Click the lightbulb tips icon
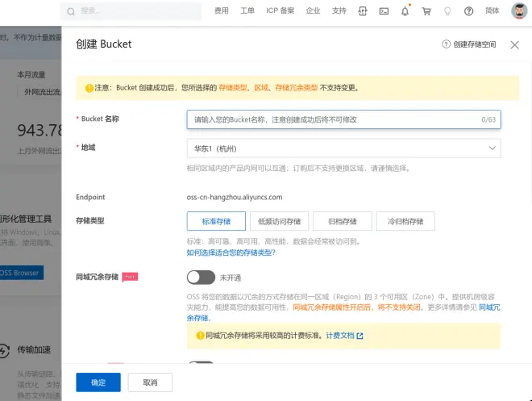 [447, 11]
